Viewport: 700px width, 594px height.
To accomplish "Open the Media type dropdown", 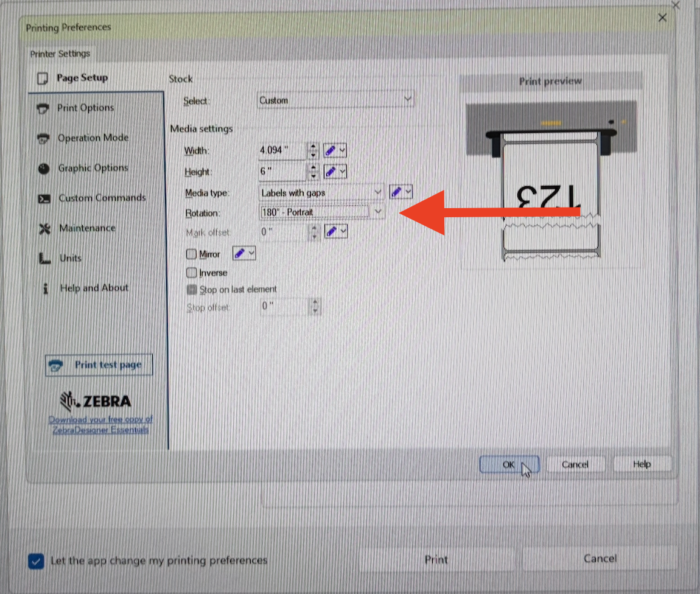I will coord(321,192).
